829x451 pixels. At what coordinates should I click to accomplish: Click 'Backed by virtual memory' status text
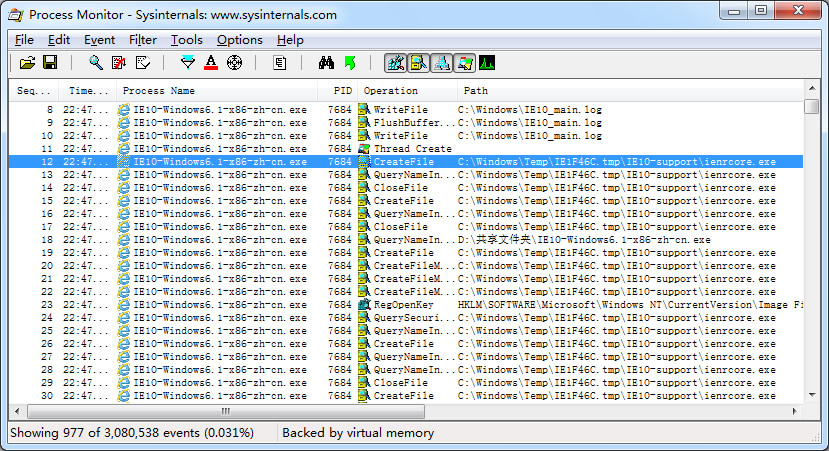click(x=358, y=433)
